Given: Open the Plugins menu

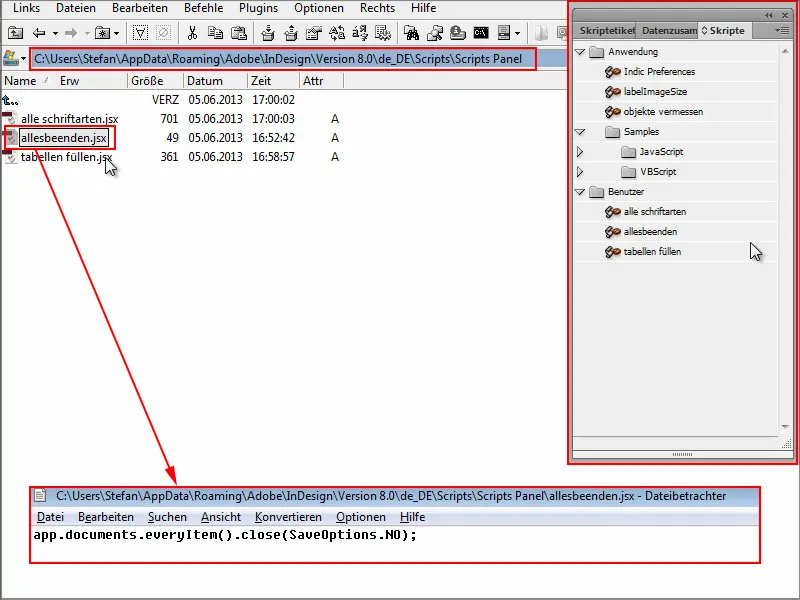Looking at the screenshot, I should [x=261, y=8].
